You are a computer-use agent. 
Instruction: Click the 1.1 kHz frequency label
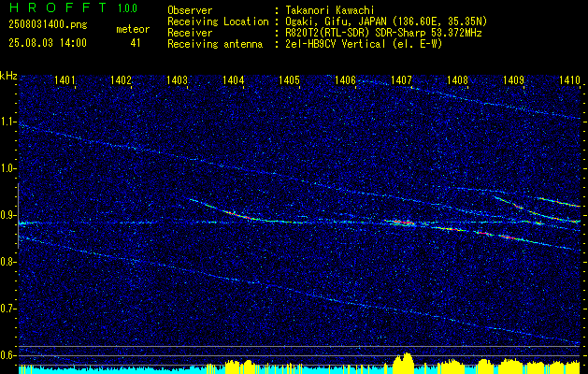7,122
